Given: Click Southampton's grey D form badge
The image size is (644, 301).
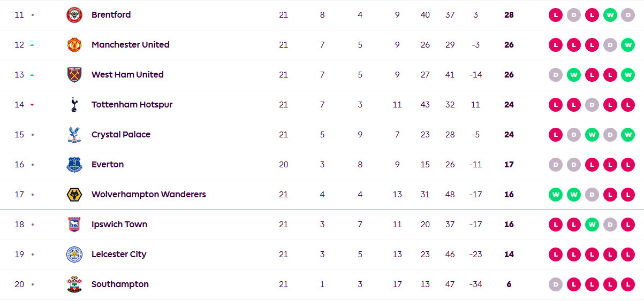Looking at the screenshot, I should pos(556,284).
